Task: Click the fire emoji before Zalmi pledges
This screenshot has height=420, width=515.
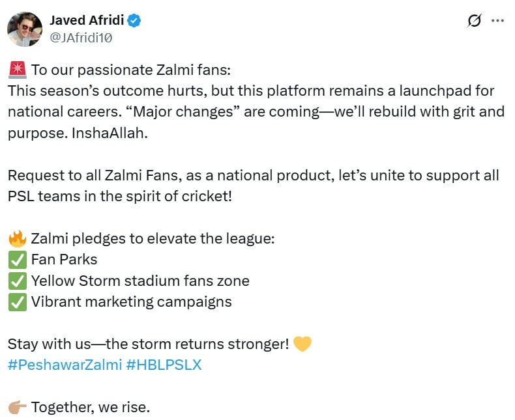Action: [18, 238]
